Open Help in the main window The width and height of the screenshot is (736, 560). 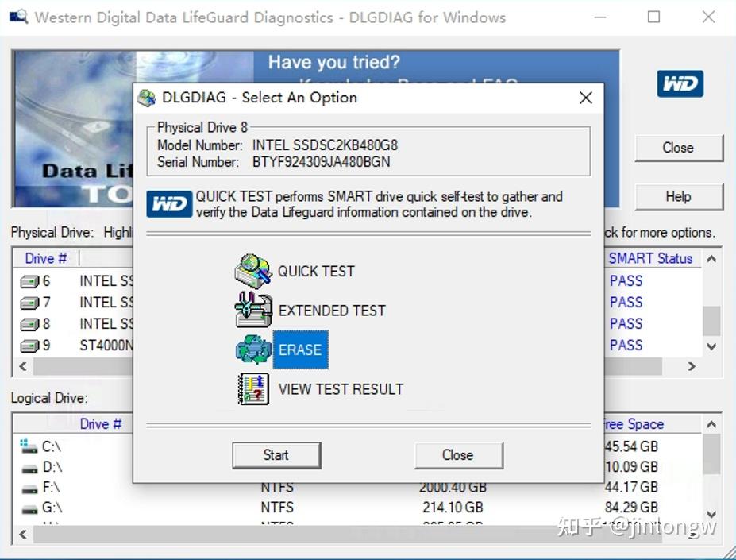pyautogui.click(x=678, y=196)
